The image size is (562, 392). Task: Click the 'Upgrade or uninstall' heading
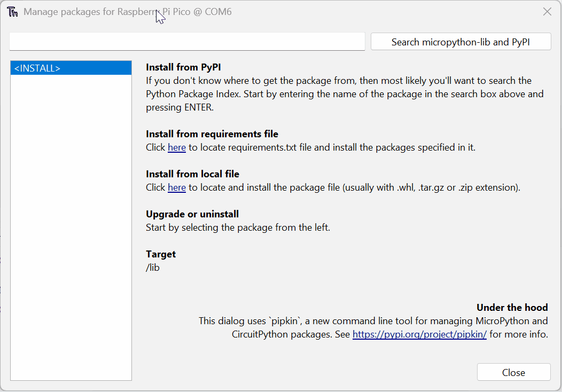pyautogui.click(x=192, y=214)
